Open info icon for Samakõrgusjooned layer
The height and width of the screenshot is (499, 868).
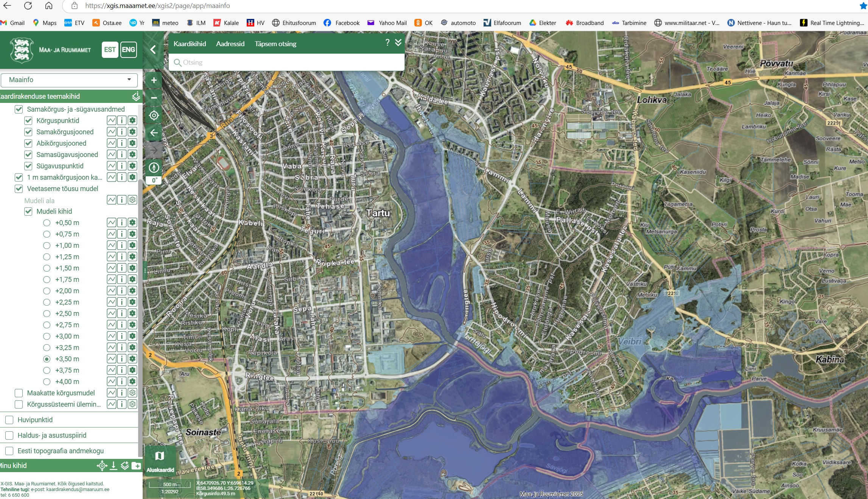tap(122, 132)
